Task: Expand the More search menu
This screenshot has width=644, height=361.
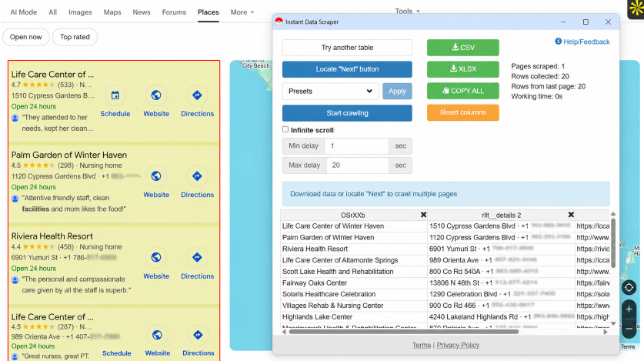Action: click(x=242, y=12)
